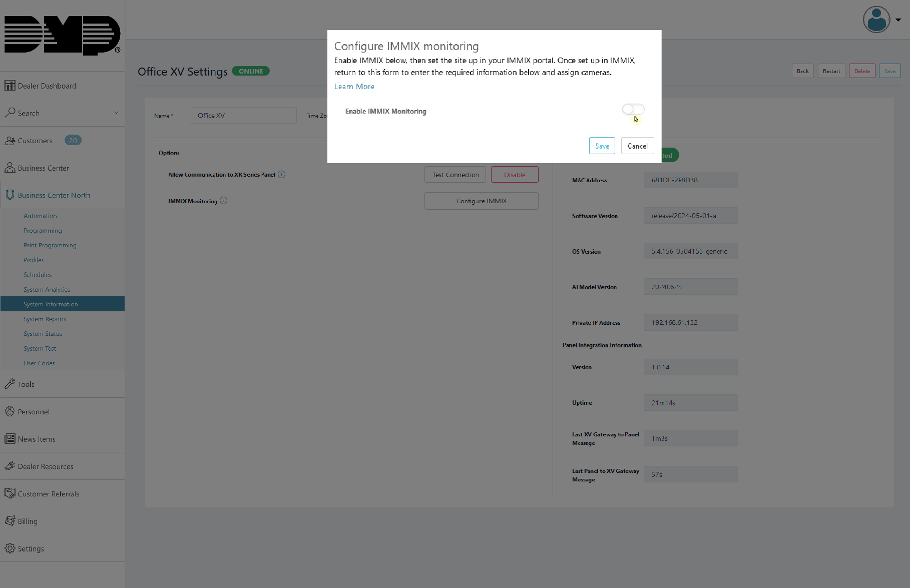Click the Business Center person icon
Viewport: 910px width, 588px height.
pos(10,168)
